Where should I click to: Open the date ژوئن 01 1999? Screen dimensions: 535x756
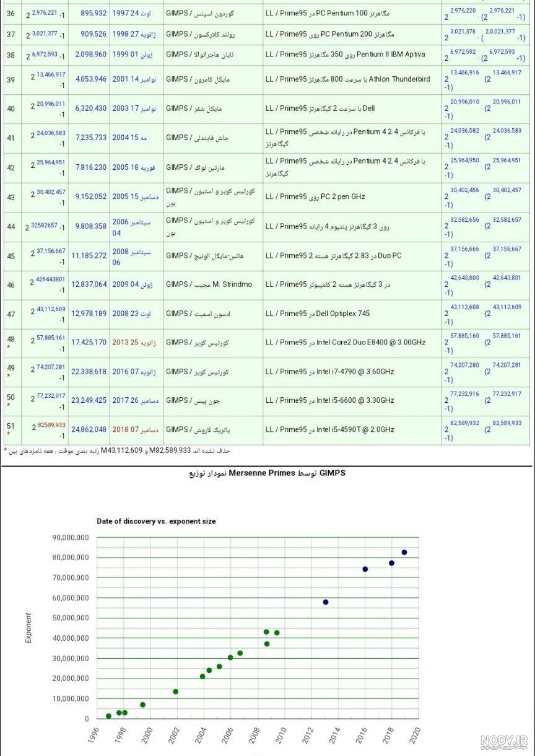click(x=133, y=55)
